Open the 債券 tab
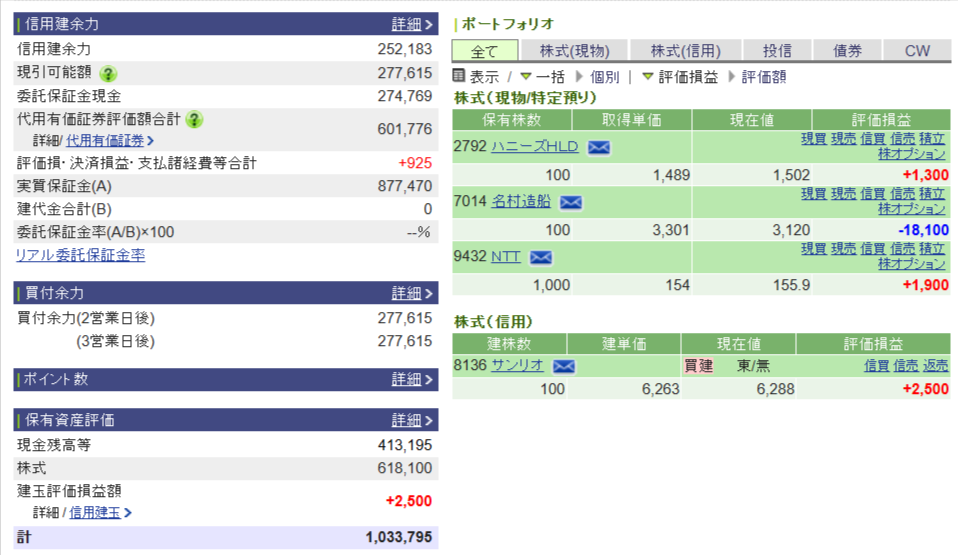 point(847,51)
